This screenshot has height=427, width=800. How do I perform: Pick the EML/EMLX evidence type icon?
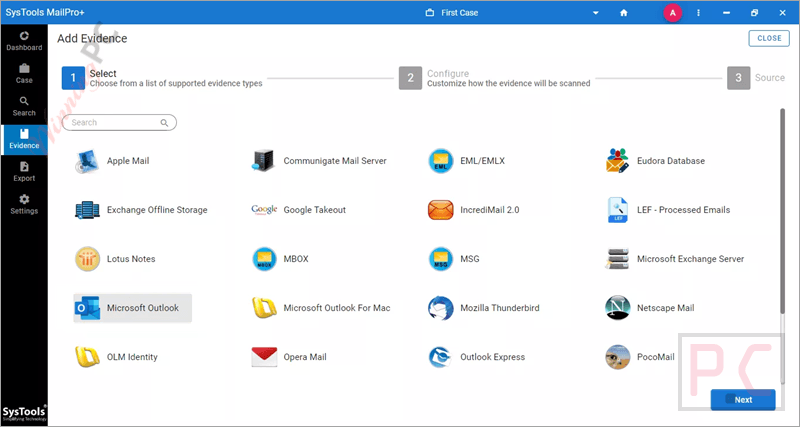pos(440,161)
